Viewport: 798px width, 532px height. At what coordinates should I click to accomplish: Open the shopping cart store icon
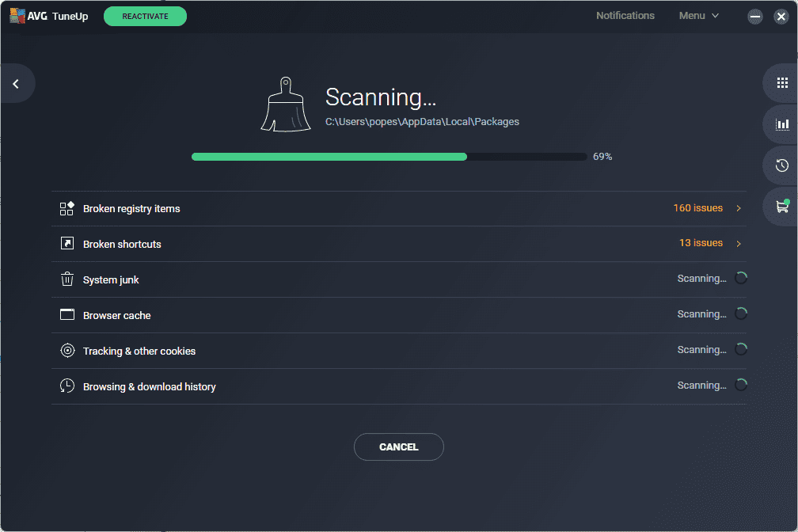click(782, 206)
